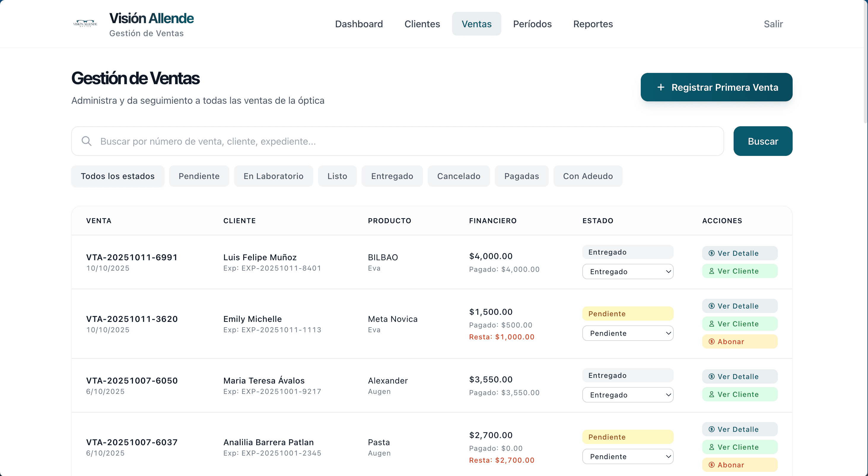The height and width of the screenshot is (476, 868).
Task: Open Ver Detalle for VTA-20251011-6991
Action: click(740, 253)
